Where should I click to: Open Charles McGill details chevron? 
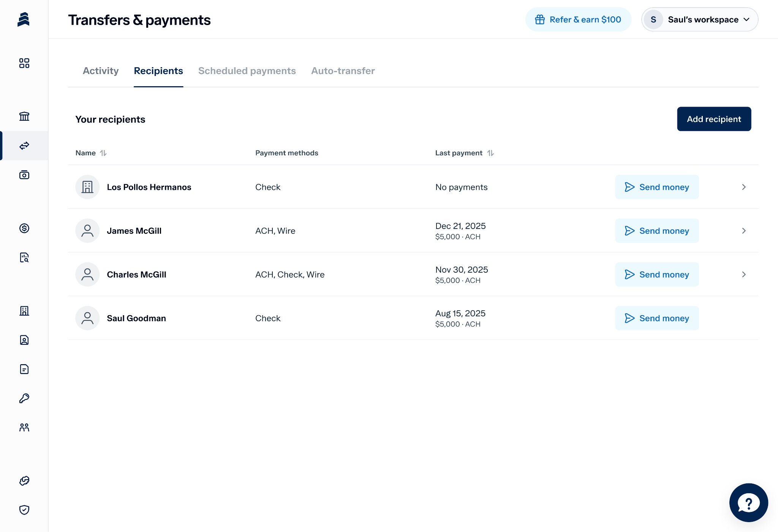pyautogui.click(x=744, y=275)
